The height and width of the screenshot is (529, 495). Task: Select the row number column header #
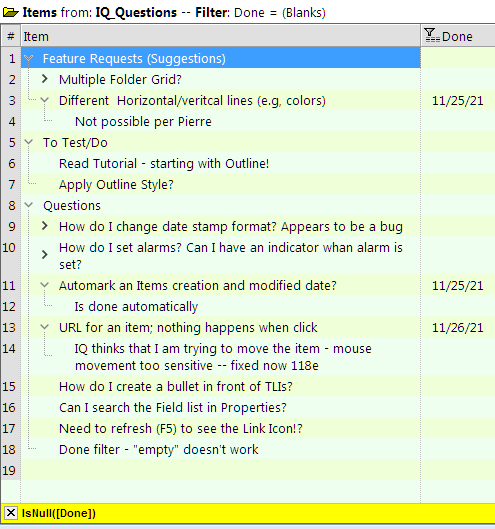11,36
